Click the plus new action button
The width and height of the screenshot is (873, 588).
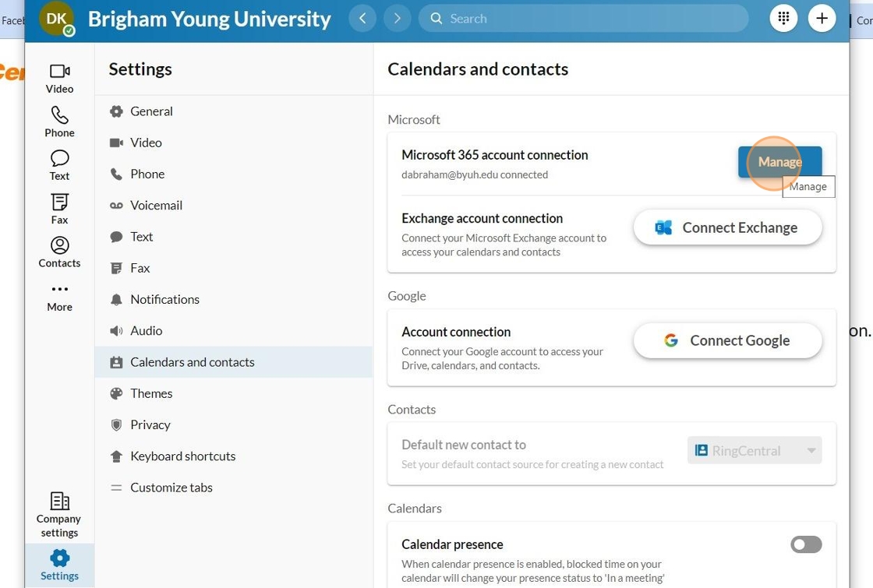822,19
